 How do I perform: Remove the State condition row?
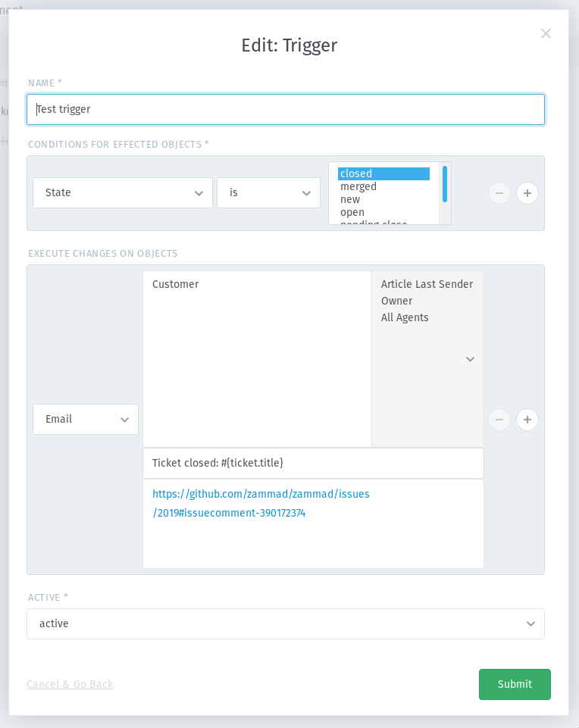click(499, 193)
